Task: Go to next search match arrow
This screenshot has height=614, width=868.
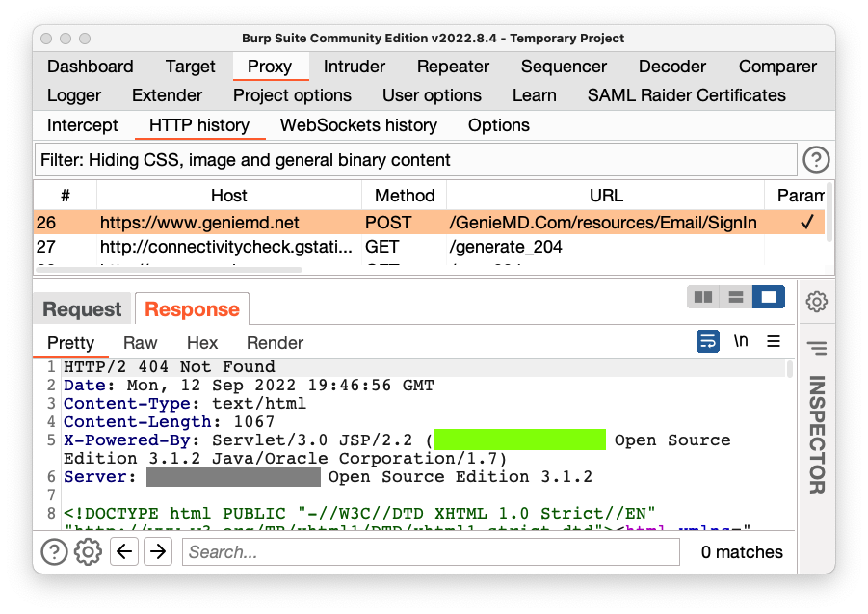Action: [x=157, y=552]
